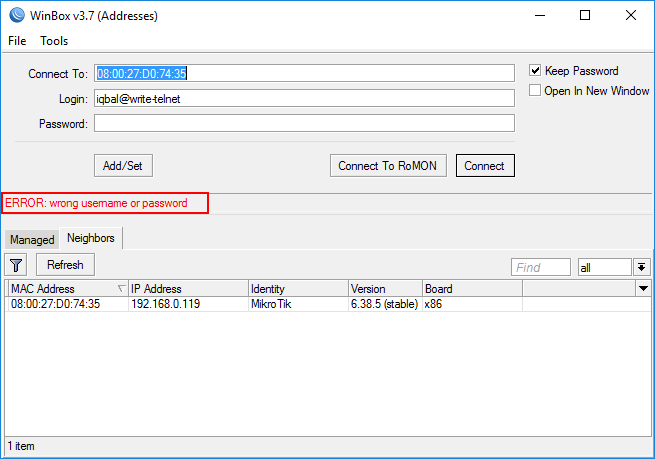655x459 pixels.
Task: Click the Refresh button
Action: click(x=65, y=265)
